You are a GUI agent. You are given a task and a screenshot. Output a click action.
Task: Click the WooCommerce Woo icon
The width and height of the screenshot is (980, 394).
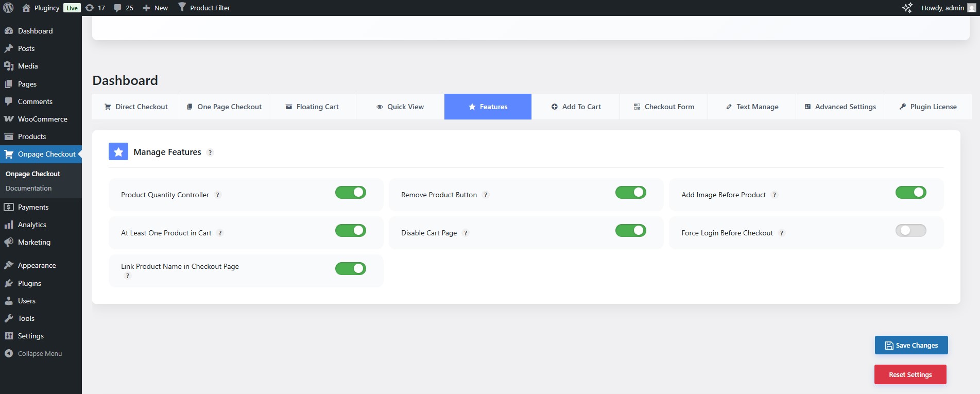[x=9, y=119]
